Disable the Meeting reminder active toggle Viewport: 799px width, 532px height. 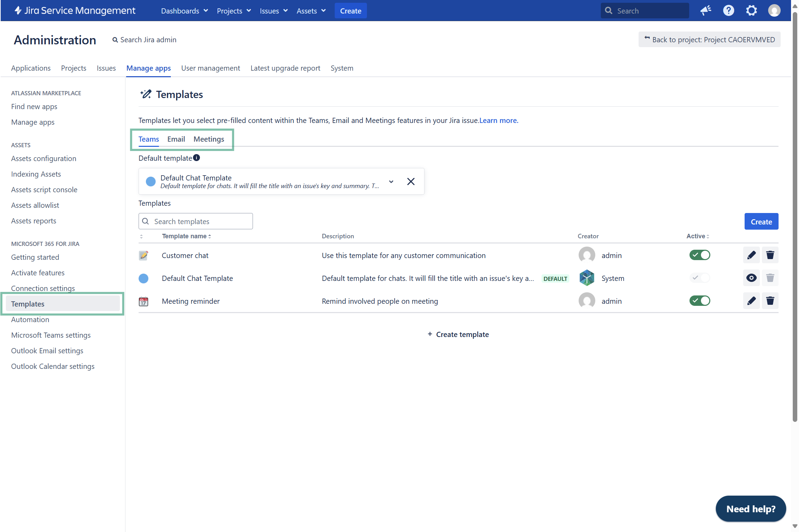pyautogui.click(x=700, y=301)
